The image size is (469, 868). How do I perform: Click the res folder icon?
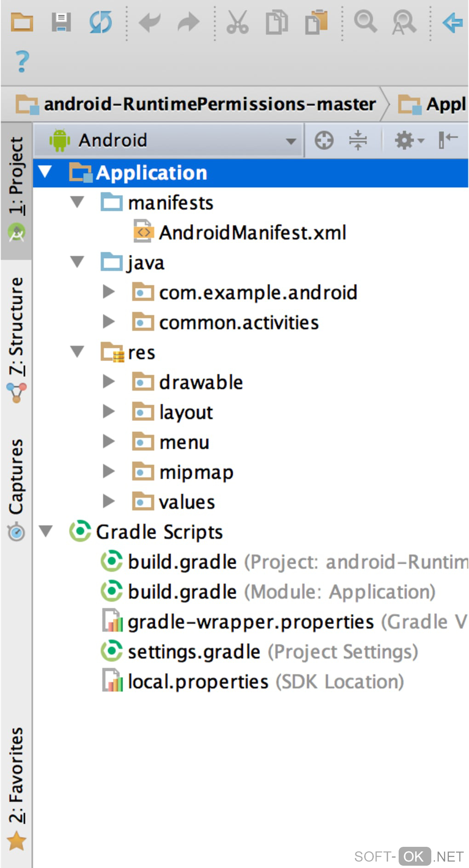[113, 352]
